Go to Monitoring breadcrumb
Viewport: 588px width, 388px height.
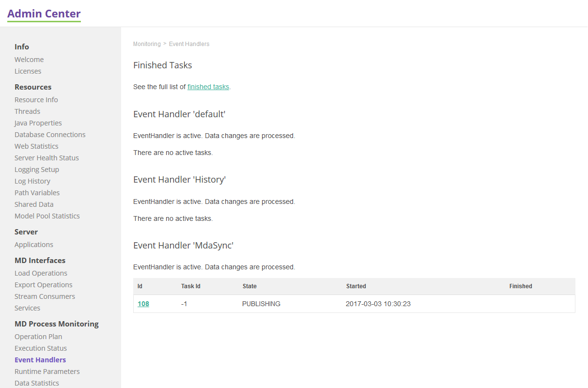(x=147, y=44)
